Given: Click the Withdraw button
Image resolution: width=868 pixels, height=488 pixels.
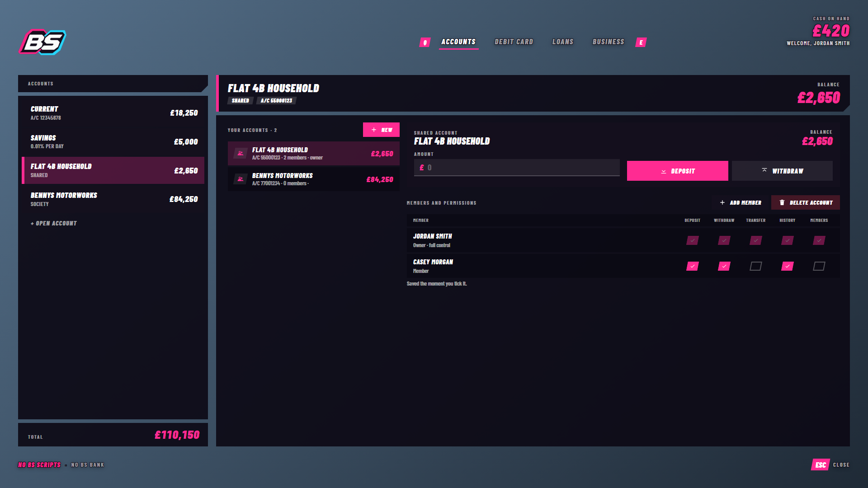Looking at the screenshot, I should click(782, 171).
